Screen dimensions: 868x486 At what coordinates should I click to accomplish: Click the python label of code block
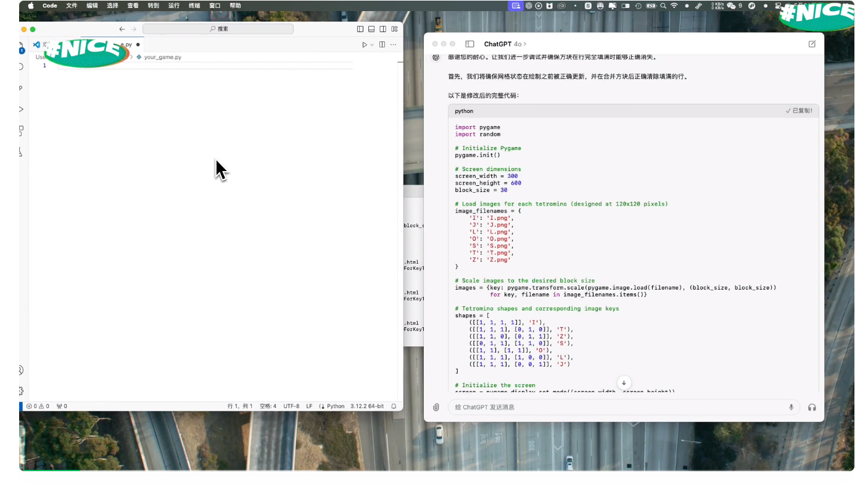464,111
